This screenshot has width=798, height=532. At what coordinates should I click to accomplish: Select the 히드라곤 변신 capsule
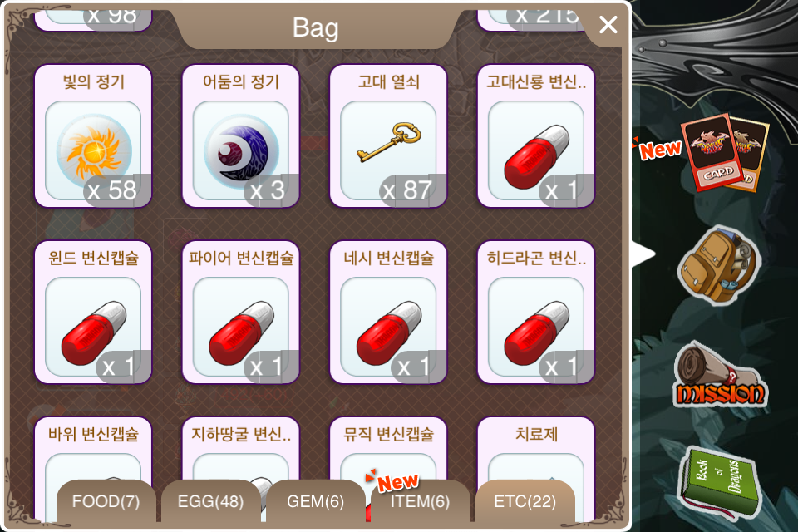536,312
